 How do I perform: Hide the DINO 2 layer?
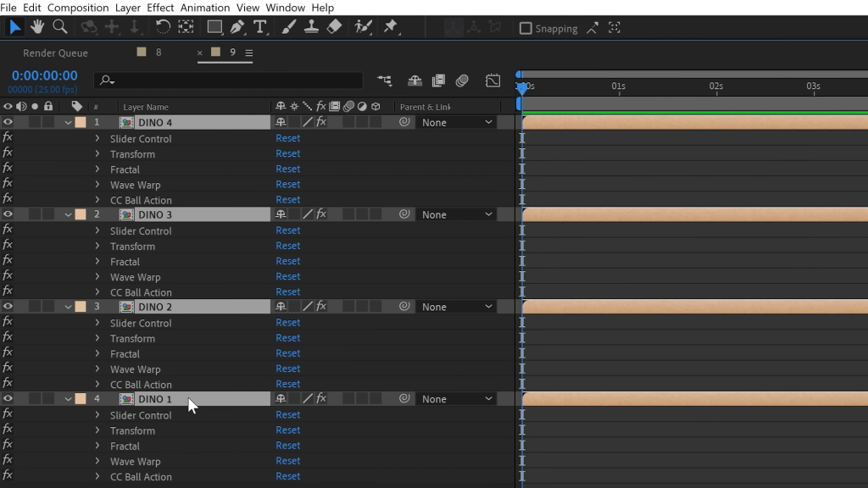pos(8,307)
